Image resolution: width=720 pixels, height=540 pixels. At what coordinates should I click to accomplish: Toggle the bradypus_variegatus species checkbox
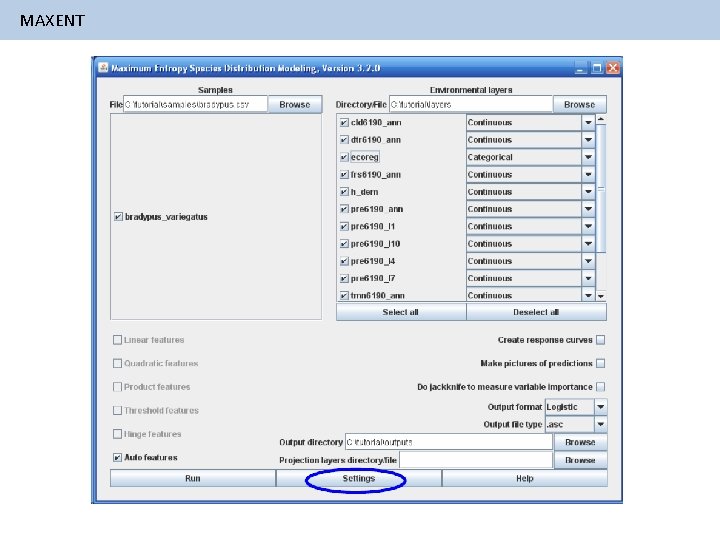pos(118,217)
